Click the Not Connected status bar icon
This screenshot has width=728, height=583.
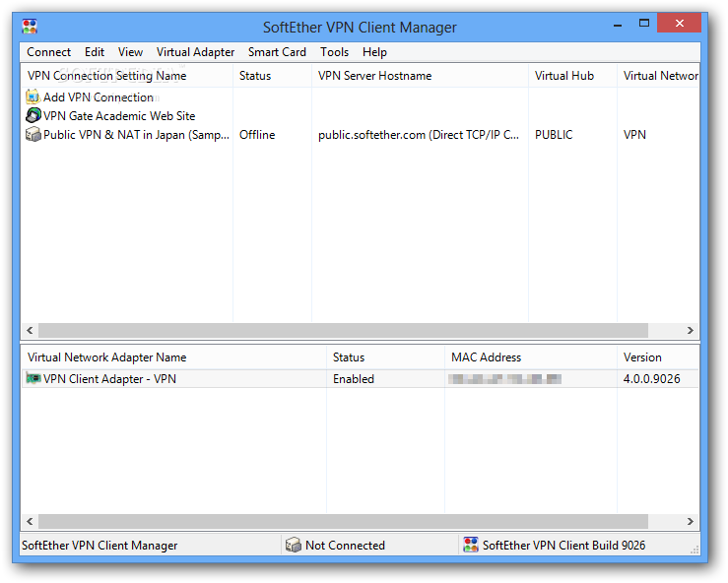click(294, 545)
